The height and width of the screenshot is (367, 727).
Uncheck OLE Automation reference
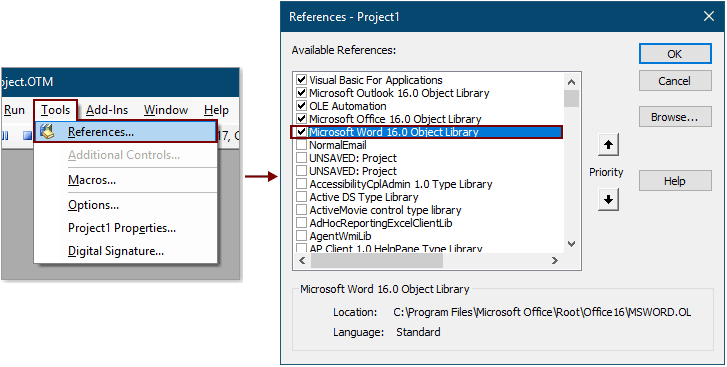[x=301, y=106]
